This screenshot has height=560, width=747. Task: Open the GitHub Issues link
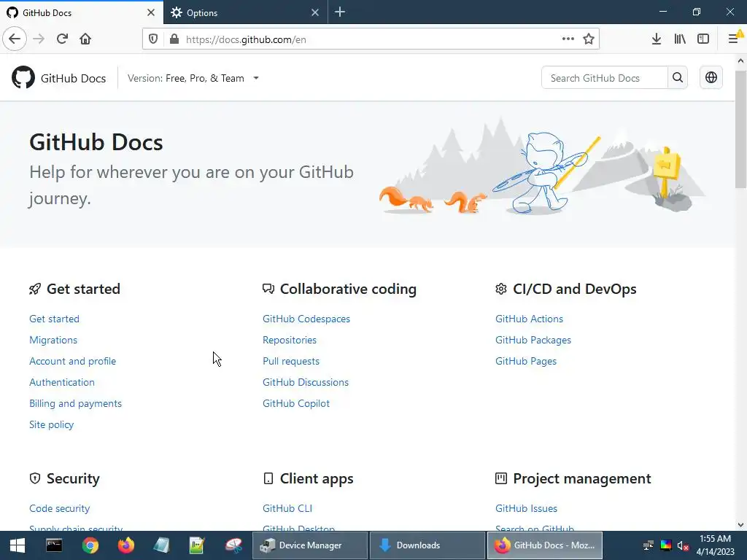coord(527,508)
